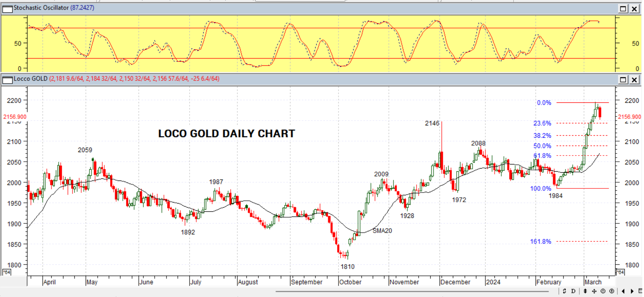
Task: Close the Locco GOLD price pane
Action: point(634,80)
